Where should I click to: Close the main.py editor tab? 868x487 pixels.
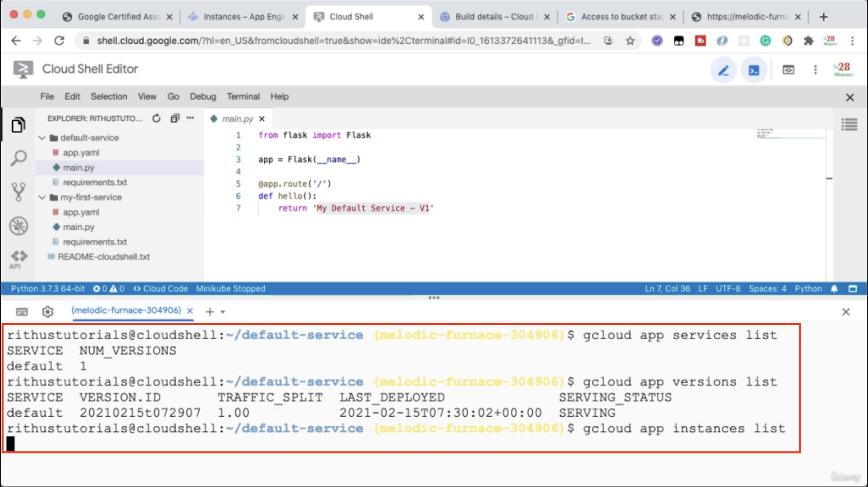tap(262, 119)
